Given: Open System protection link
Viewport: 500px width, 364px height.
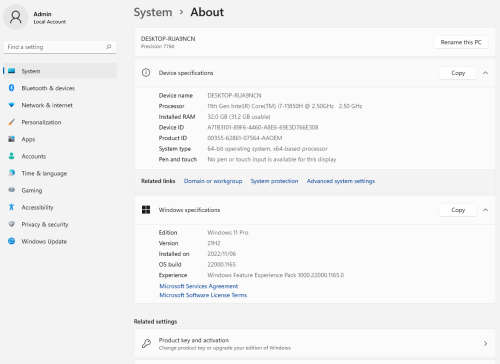Looking at the screenshot, I should pos(274,181).
